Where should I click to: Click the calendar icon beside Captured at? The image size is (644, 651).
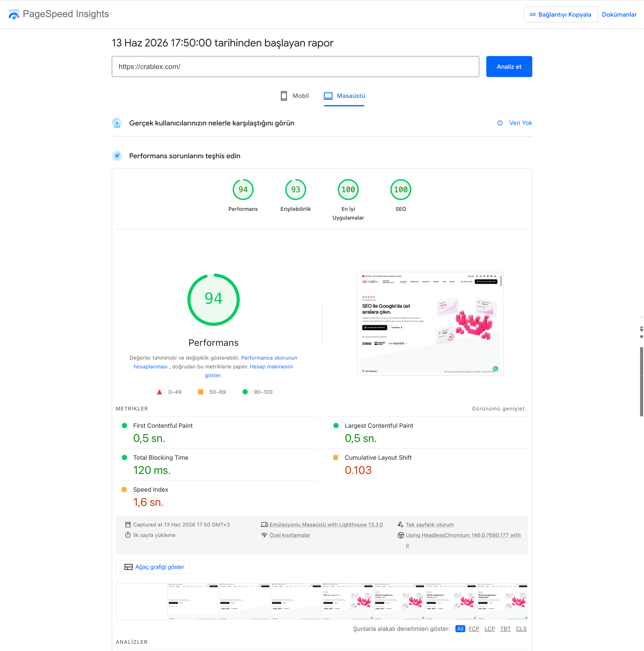(128, 524)
